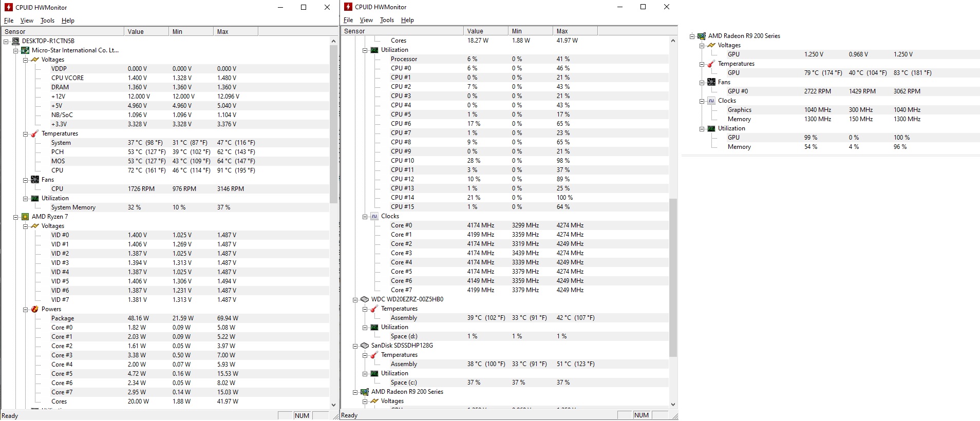The width and height of the screenshot is (980, 421).
Task: Click Value column header in left window
Action: (x=146, y=31)
